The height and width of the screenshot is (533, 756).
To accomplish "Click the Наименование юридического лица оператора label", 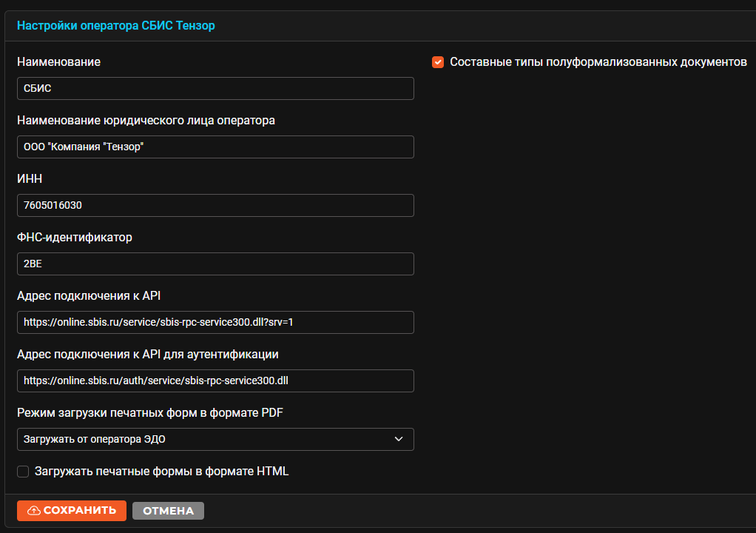I will coord(146,121).
